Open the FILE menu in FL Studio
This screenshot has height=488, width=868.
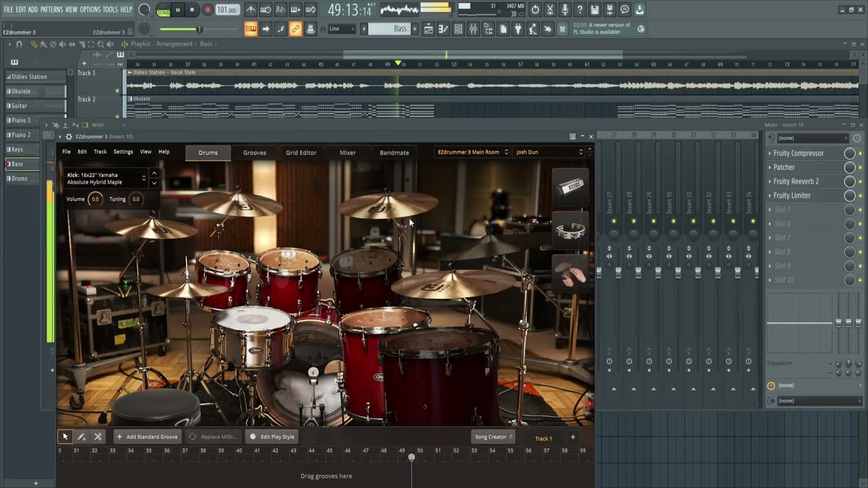pos(8,9)
